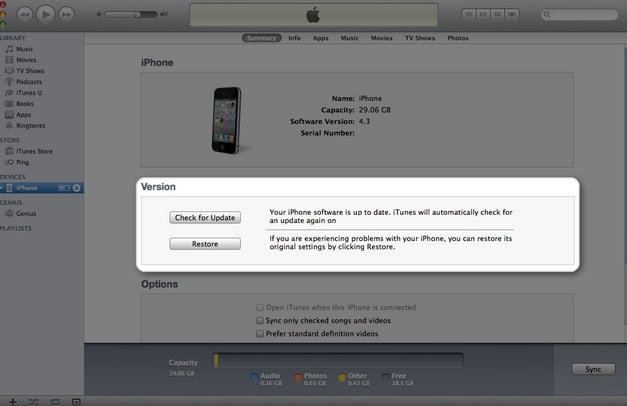
Task: Select the iPhone device in sidebar
Action: point(42,188)
